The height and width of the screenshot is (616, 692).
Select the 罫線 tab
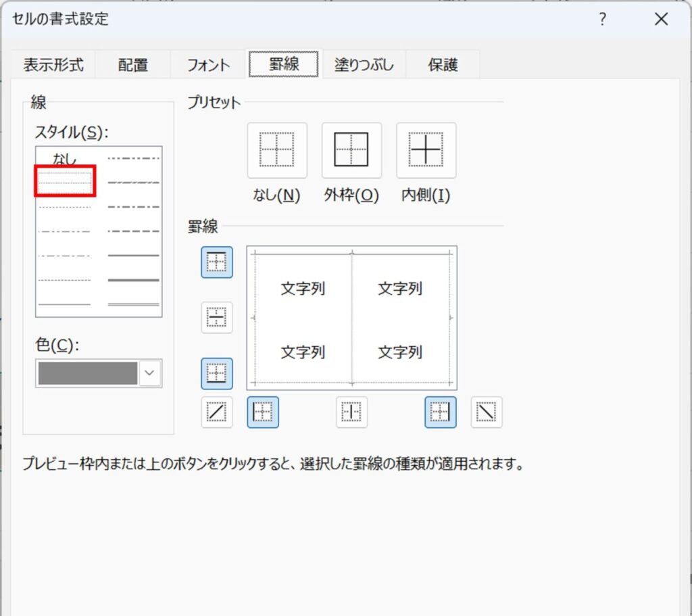pyautogui.click(x=284, y=64)
